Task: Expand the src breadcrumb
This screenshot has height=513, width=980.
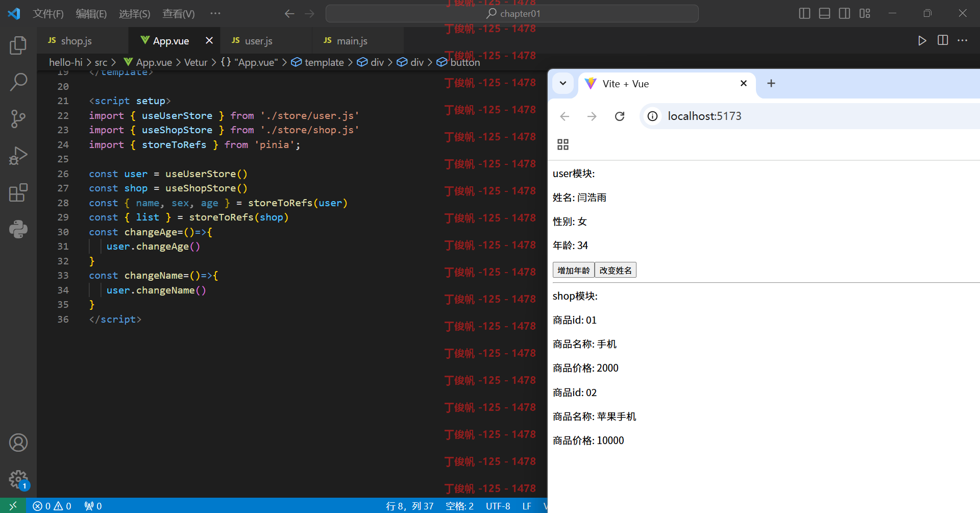Action: coord(101,62)
